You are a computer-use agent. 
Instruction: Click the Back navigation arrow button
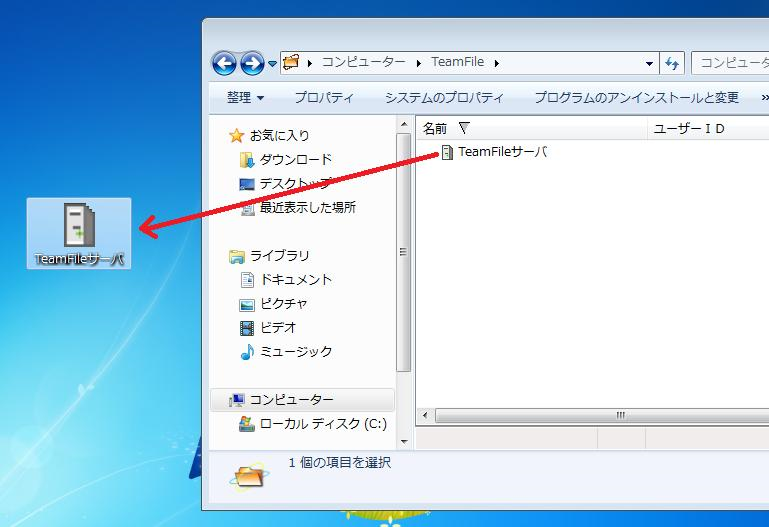[225, 64]
